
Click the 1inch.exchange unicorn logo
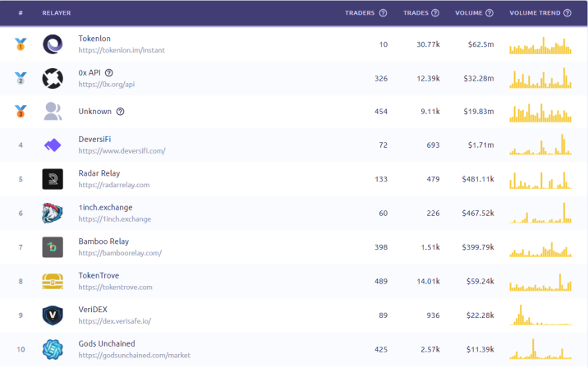pos(53,213)
